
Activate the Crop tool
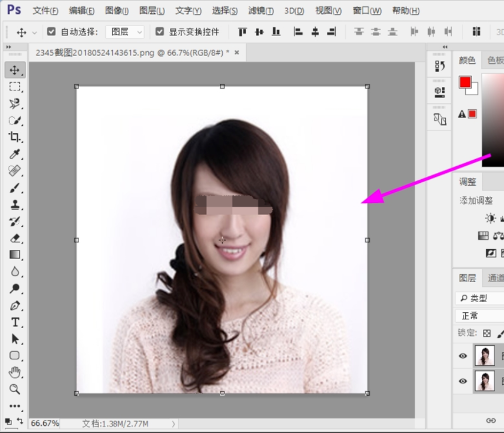[x=15, y=137]
